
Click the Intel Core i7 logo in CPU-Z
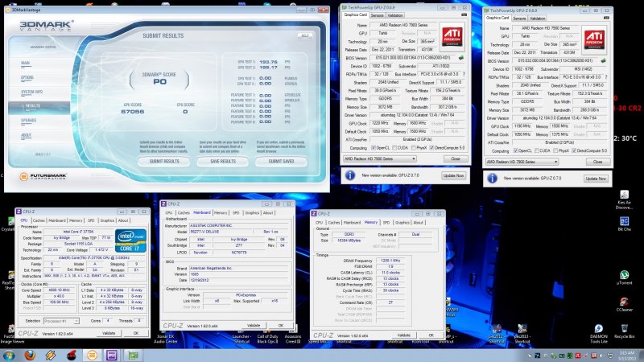130,241
